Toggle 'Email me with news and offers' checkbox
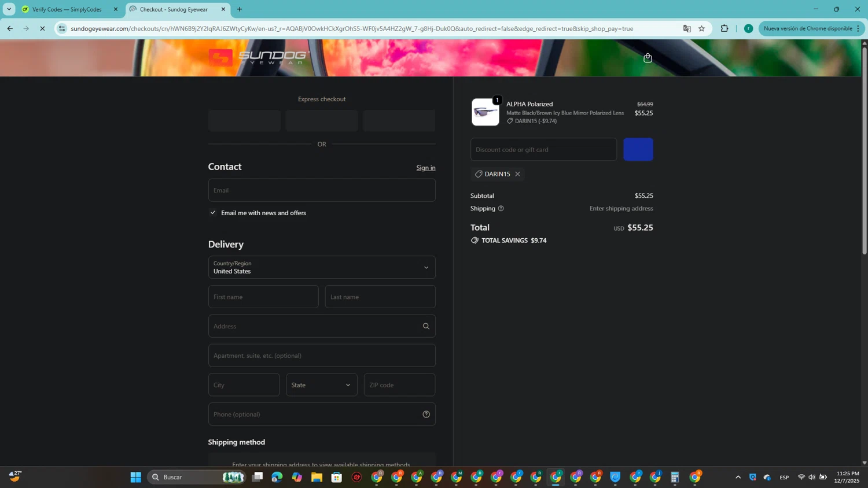This screenshot has height=488, width=868. click(213, 213)
